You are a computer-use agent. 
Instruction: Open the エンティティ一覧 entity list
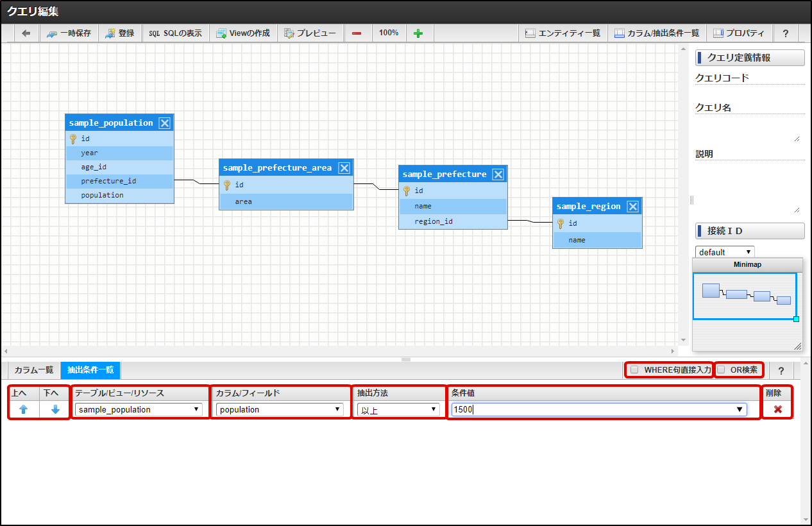pyautogui.click(x=562, y=33)
